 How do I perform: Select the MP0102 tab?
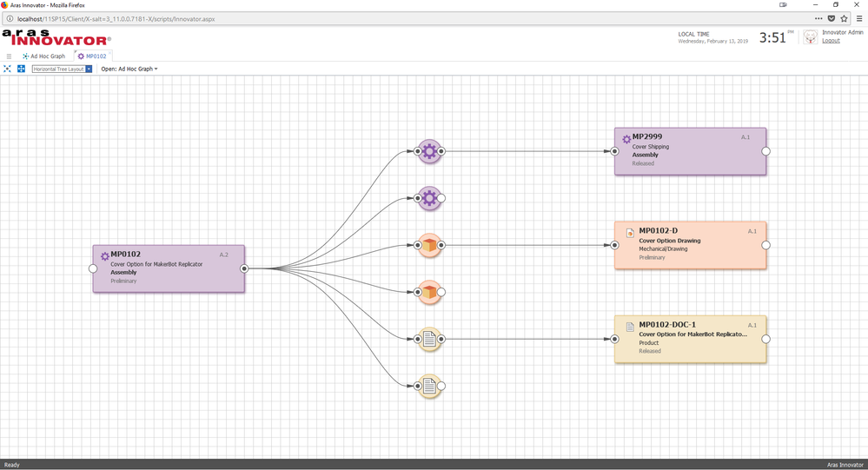tap(94, 56)
